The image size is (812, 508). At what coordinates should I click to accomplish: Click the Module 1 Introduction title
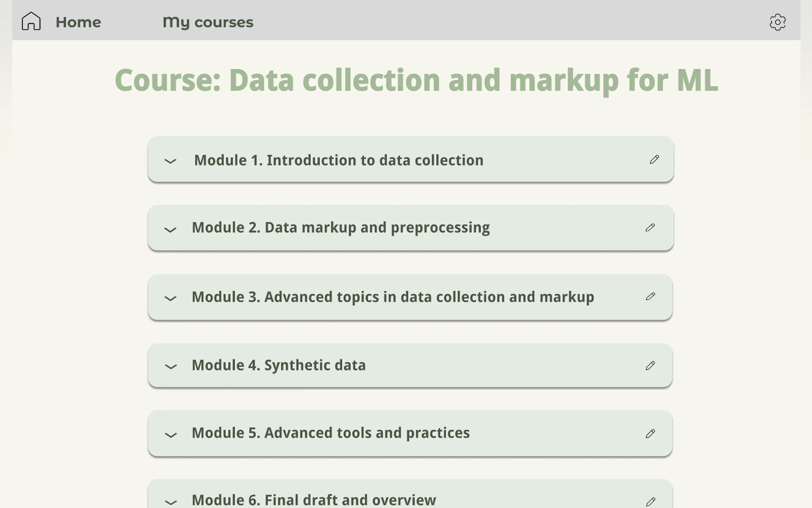(x=339, y=160)
